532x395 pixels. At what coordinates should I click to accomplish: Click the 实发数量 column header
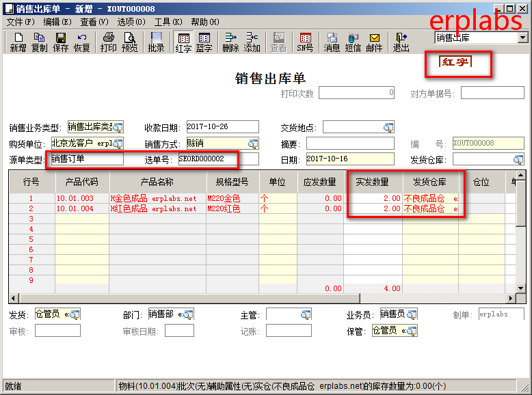373,182
